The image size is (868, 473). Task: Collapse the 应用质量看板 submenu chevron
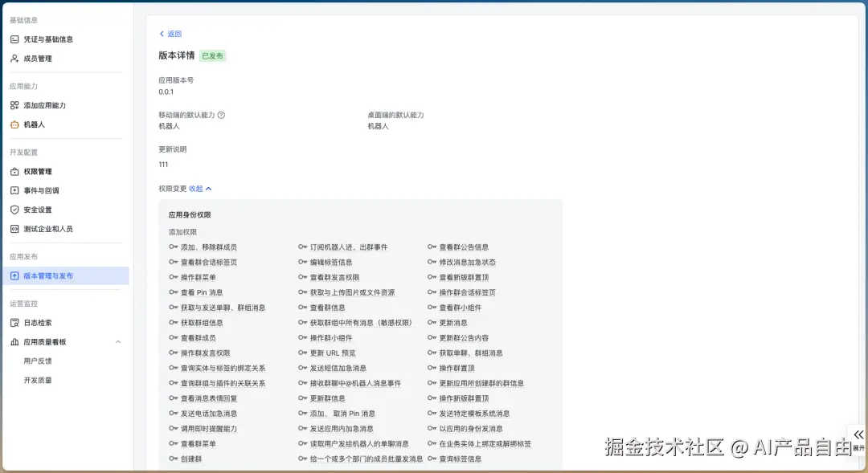pos(119,341)
